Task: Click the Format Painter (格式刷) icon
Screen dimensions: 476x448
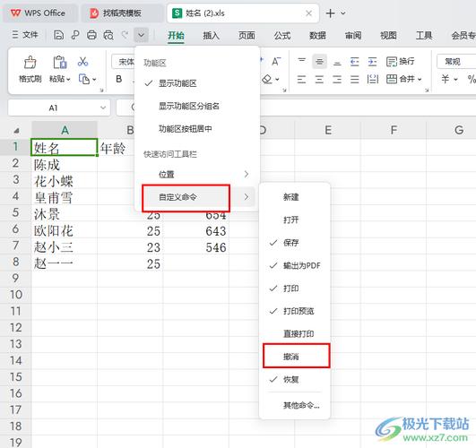Action: click(30, 63)
